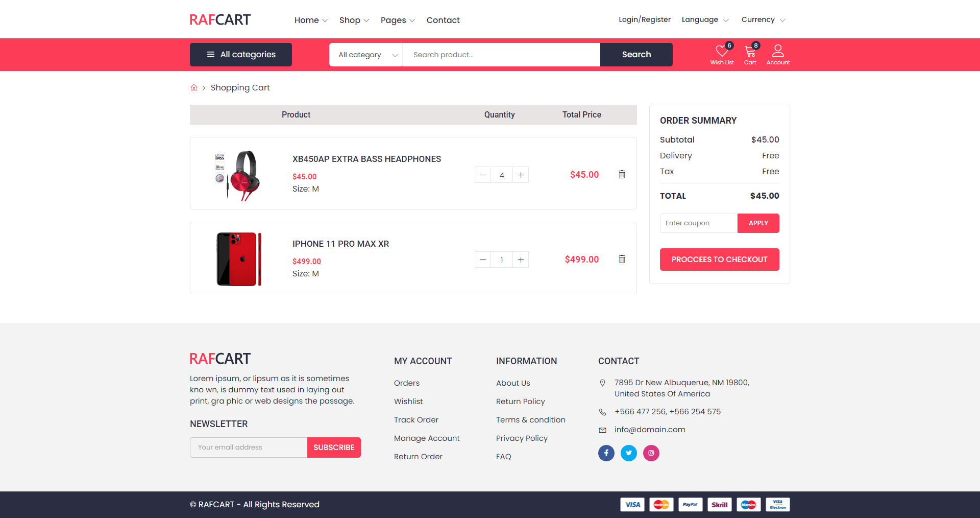Open Login/Register link
Image resolution: width=980 pixels, height=518 pixels.
(x=645, y=19)
